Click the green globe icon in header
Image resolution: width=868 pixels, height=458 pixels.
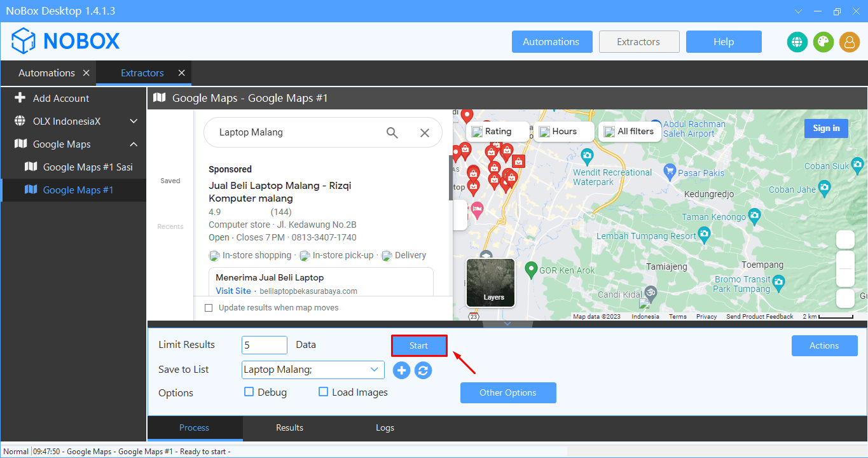point(797,42)
